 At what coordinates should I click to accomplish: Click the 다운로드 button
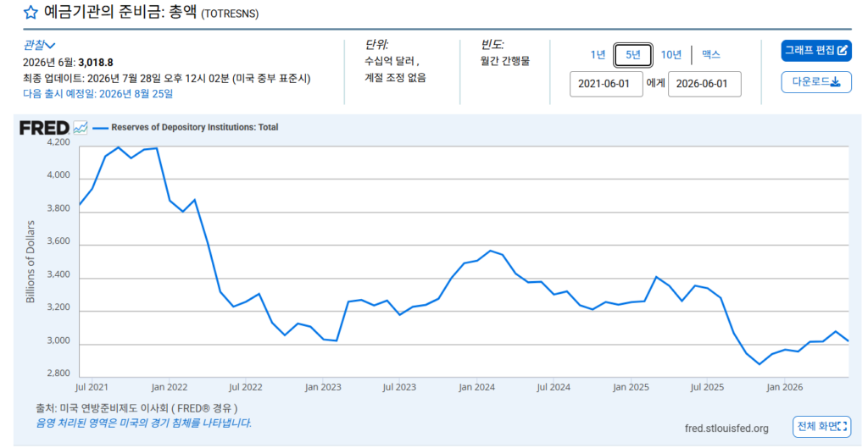click(816, 82)
